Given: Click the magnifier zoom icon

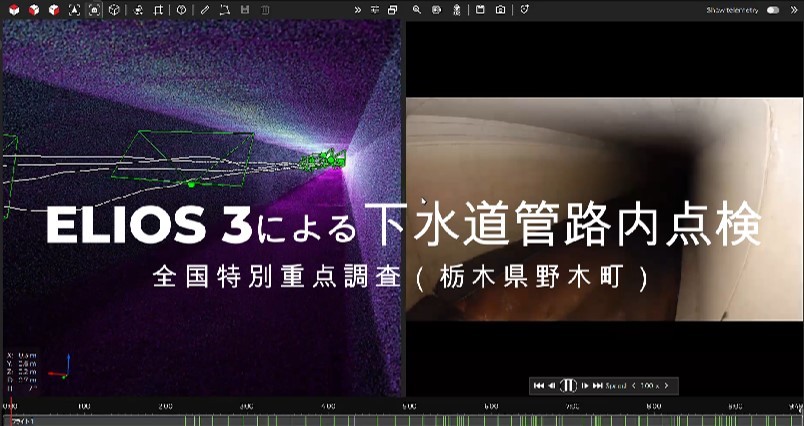Looking at the screenshot, I should pyautogui.click(x=416, y=10).
